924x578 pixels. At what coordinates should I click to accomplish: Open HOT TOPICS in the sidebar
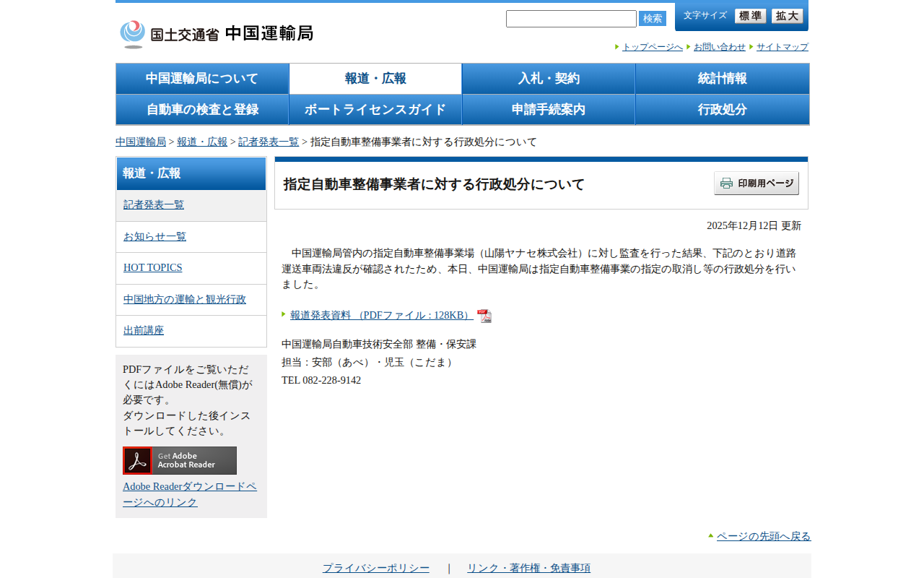click(152, 267)
